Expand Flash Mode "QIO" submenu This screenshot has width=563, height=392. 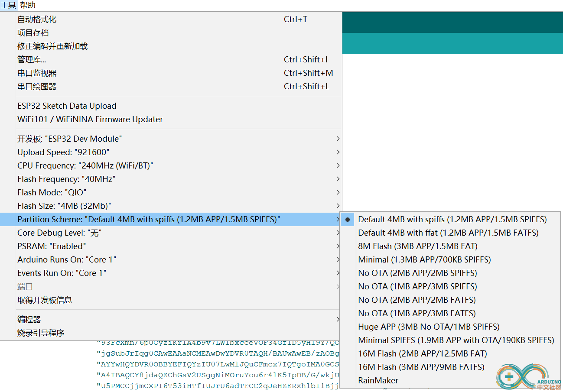pos(171,193)
